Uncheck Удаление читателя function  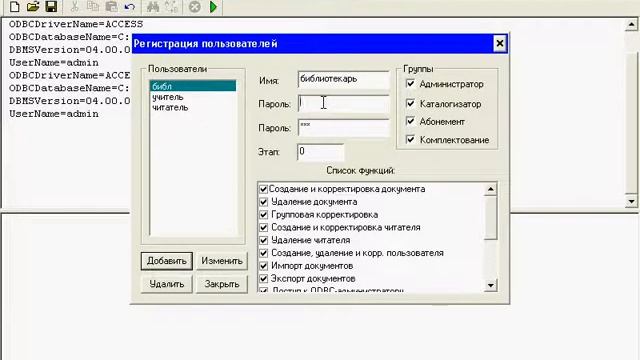click(x=263, y=240)
